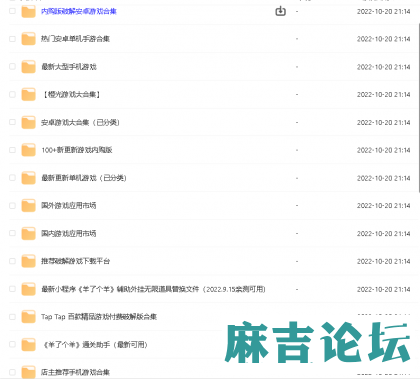420x379 pixels.
Task: Click the name 推荐破解游戏下载平台
Action: (x=75, y=261)
